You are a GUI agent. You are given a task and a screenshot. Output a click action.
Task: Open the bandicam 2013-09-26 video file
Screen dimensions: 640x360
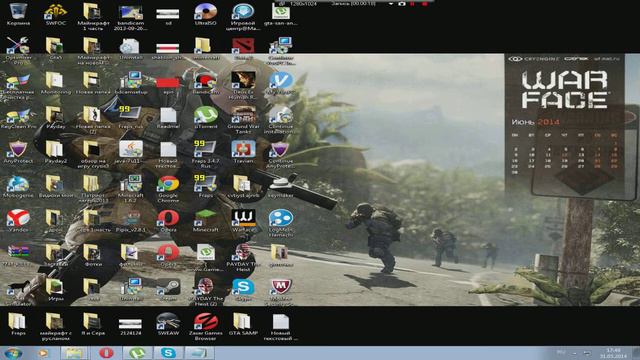pyautogui.click(x=131, y=16)
